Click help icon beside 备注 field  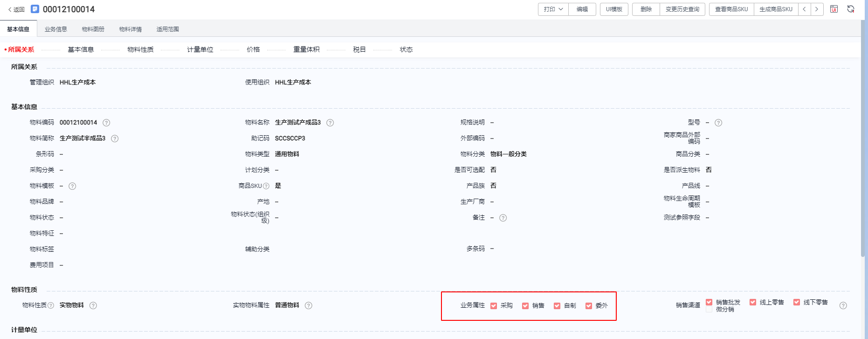click(x=503, y=218)
